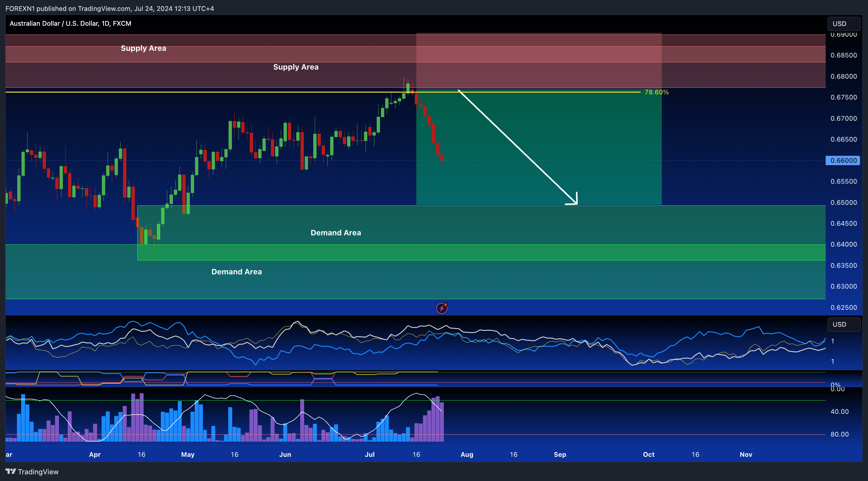
Task: Click the 0.64000 price axis label
Action: (844, 244)
